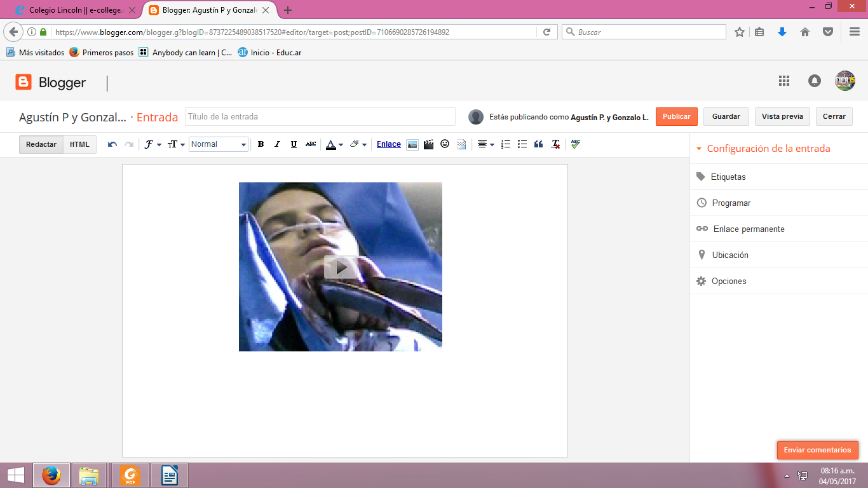The width and height of the screenshot is (868, 488).
Task: Toggle strikethrough formatting
Action: [311, 144]
